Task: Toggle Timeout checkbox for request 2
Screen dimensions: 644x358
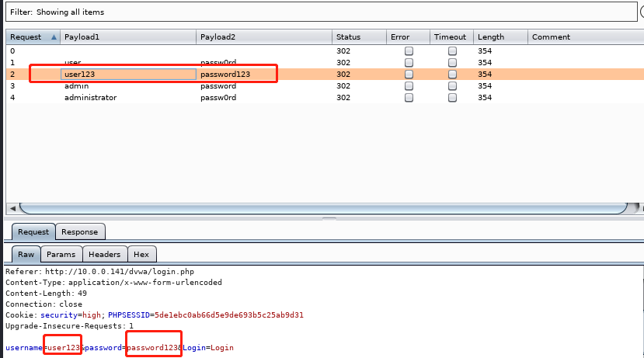Action: pyautogui.click(x=452, y=75)
